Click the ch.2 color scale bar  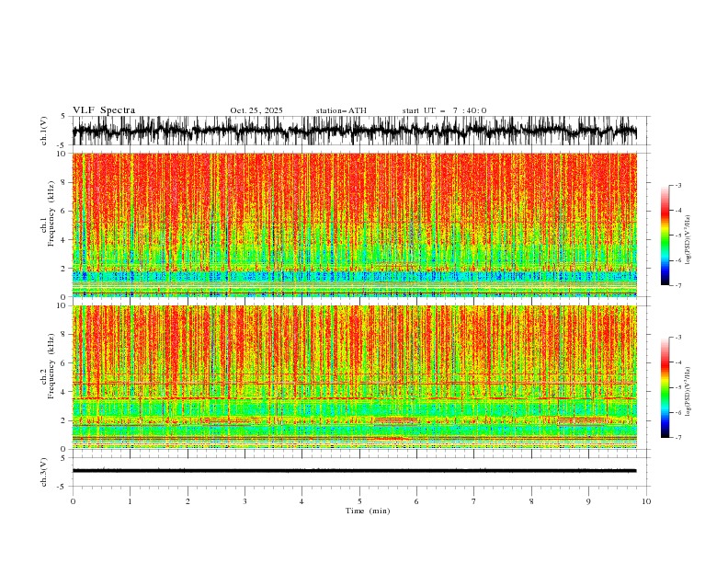pyautogui.click(x=665, y=387)
